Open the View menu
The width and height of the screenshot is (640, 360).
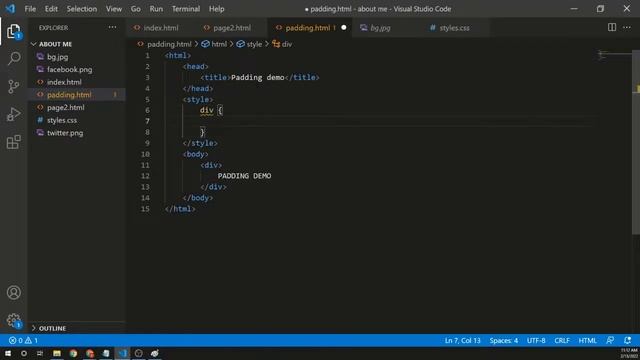pyautogui.click(x=113, y=9)
